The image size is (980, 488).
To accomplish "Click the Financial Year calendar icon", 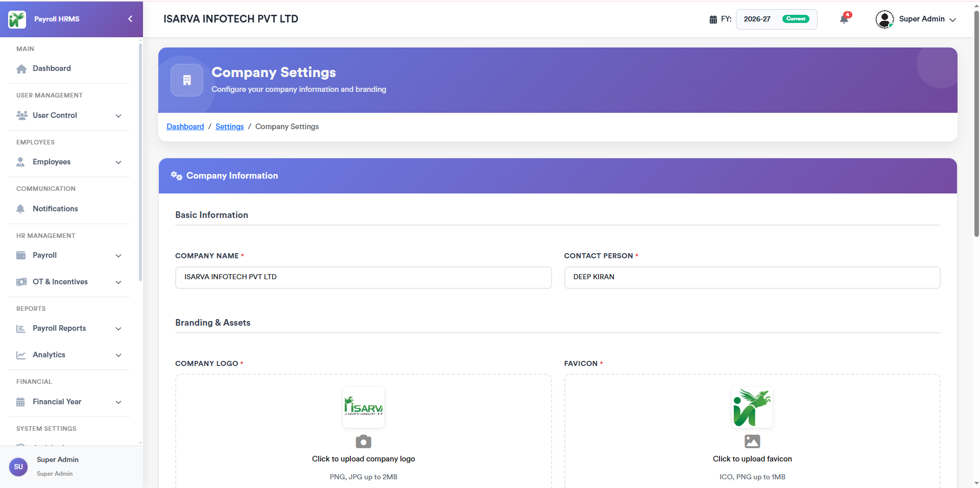I will click(20, 402).
